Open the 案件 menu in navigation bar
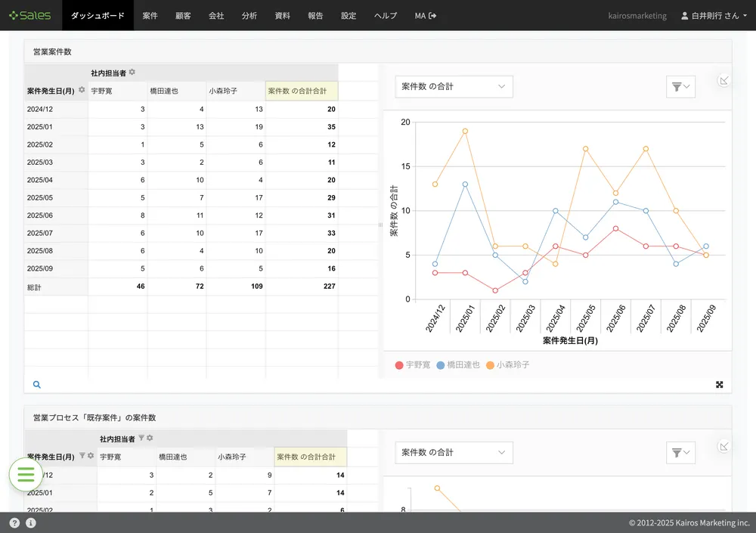This screenshot has width=756, height=533. (x=150, y=15)
